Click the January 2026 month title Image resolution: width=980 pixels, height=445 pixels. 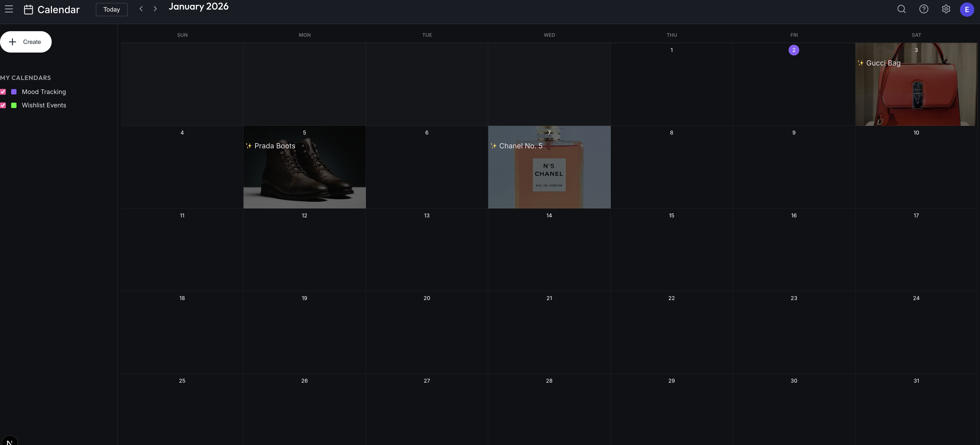pos(198,6)
